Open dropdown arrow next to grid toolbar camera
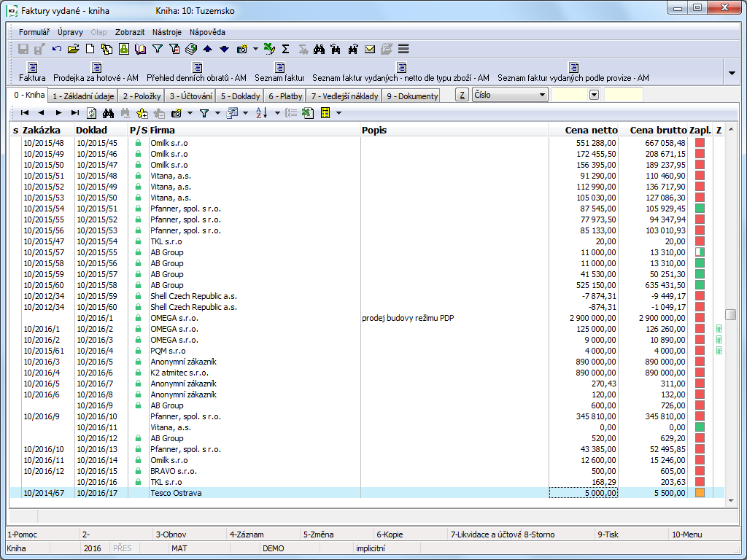Image resolution: width=747 pixels, height=560 pixels. [190, 113]
